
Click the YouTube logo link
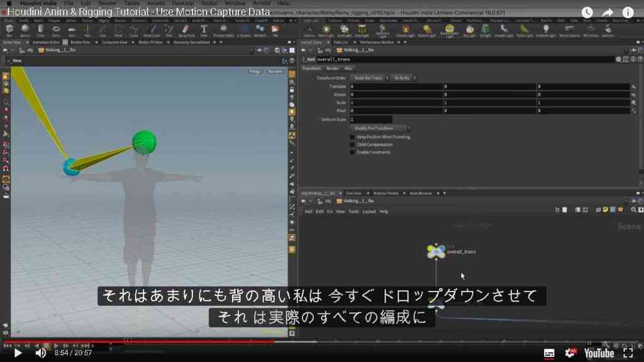coord(599,353)
